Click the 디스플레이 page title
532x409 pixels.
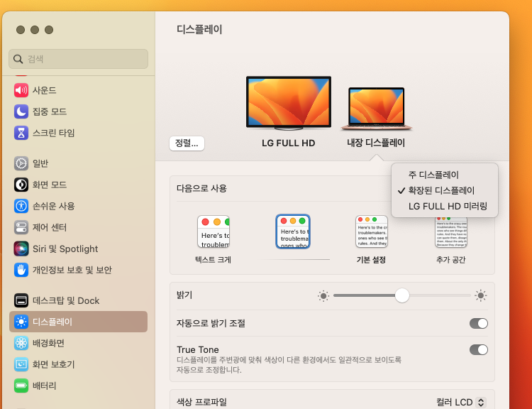(x=199, y=30)
